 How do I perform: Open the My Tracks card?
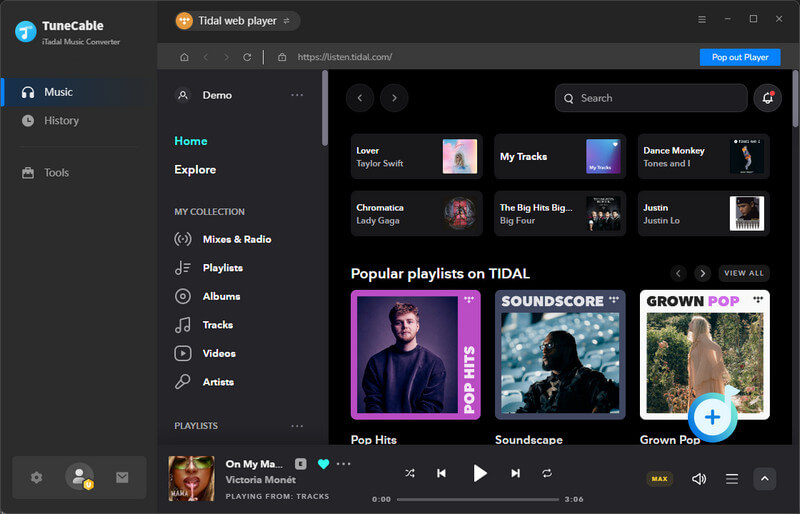560,157
